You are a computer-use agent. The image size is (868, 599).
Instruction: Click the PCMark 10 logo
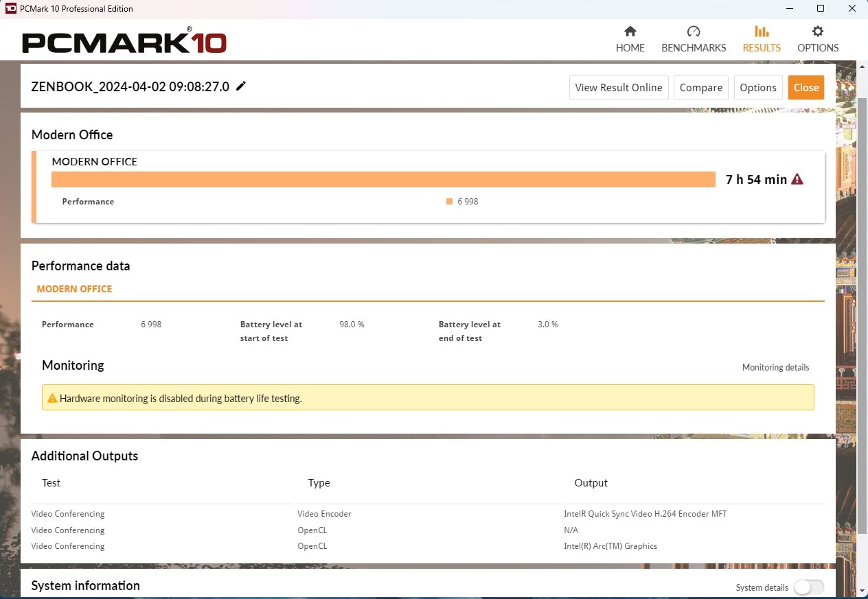[x=124, y=41]
